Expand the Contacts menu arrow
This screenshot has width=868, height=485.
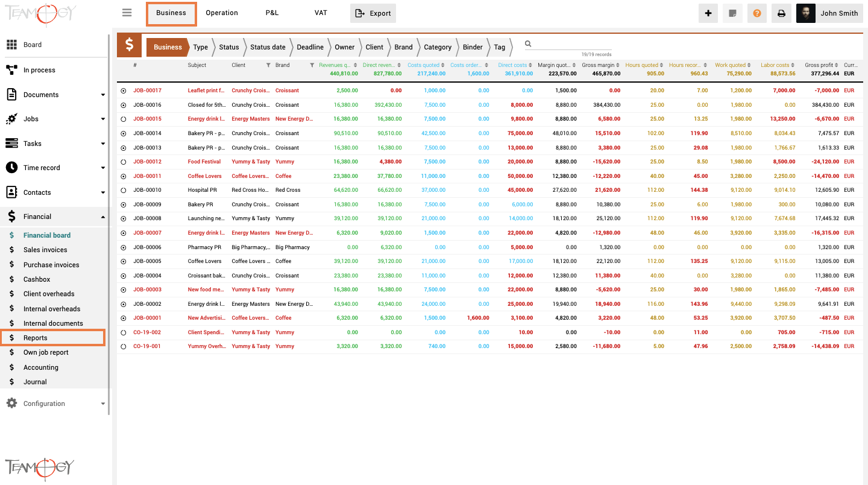tap(103, 192)
